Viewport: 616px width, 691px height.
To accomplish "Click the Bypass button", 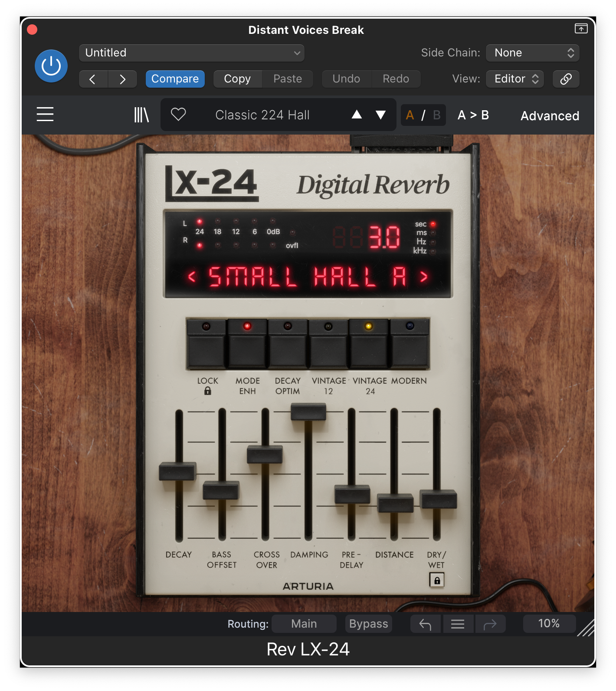I will pyautogui.click(x=369, y=624).
